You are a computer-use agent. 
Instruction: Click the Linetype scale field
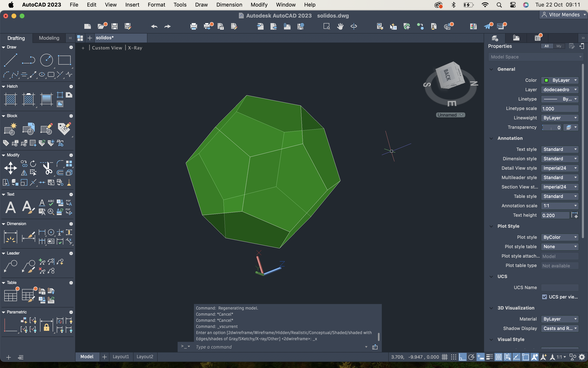tap(560, 109)
